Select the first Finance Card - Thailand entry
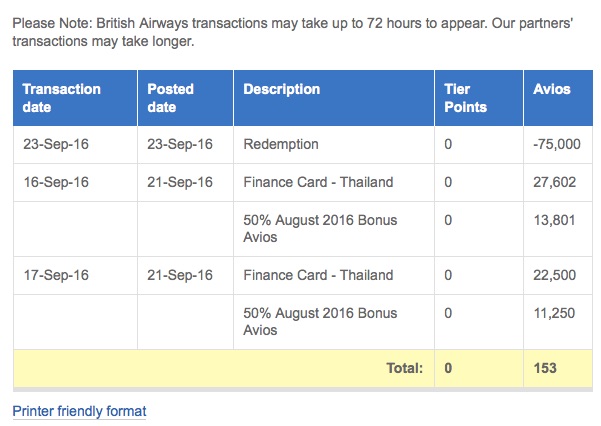This screenshot has height=426, width=601. pyautogui.click(x=318, y=182)
